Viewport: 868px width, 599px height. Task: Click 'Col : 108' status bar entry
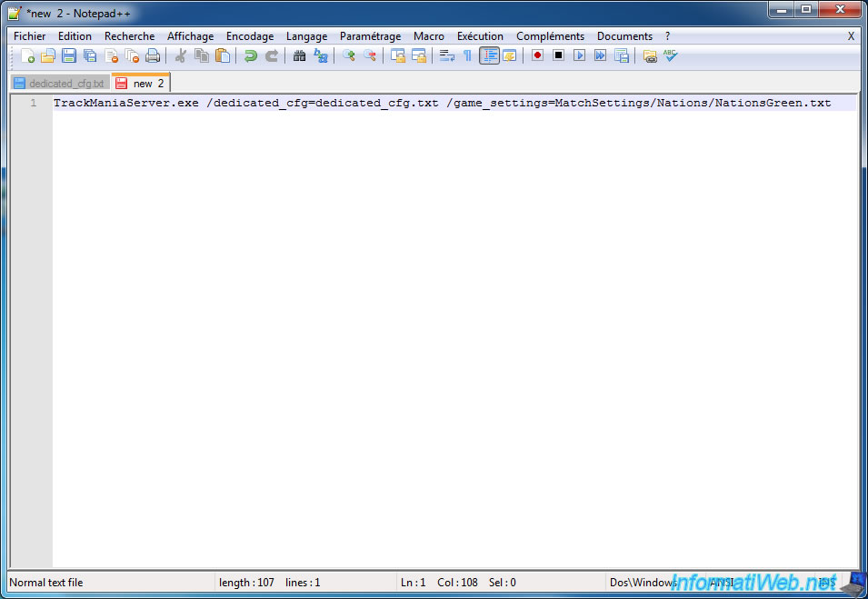457,583
